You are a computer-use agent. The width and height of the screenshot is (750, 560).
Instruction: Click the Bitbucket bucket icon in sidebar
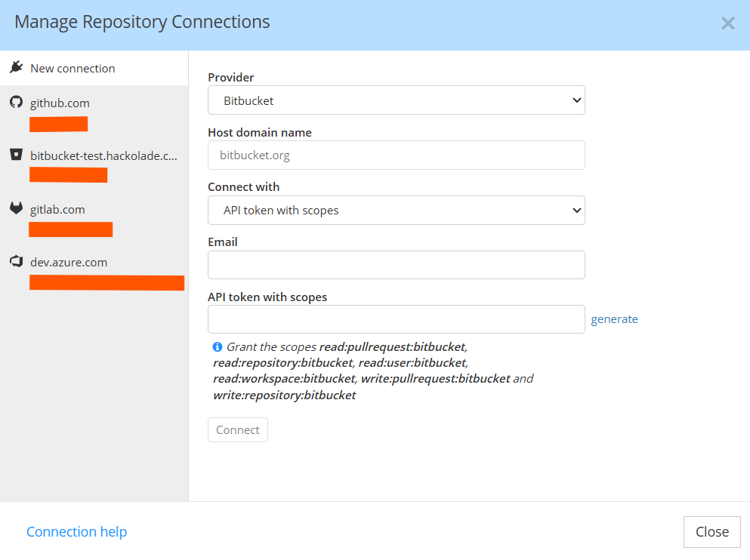point(17,155)
